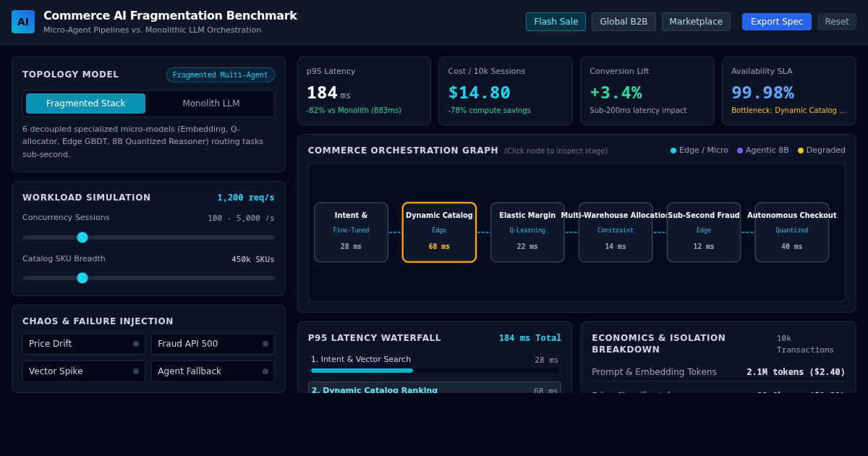Image resolution: width=868 pixels, height=456 pixels.
Task: Adjust the Catalog SKU Breadth slider
Action: point(148,278)
